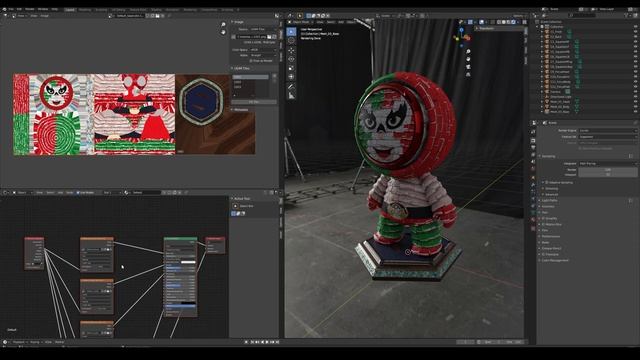Open Keying menu in timeline

pos(35,342)
